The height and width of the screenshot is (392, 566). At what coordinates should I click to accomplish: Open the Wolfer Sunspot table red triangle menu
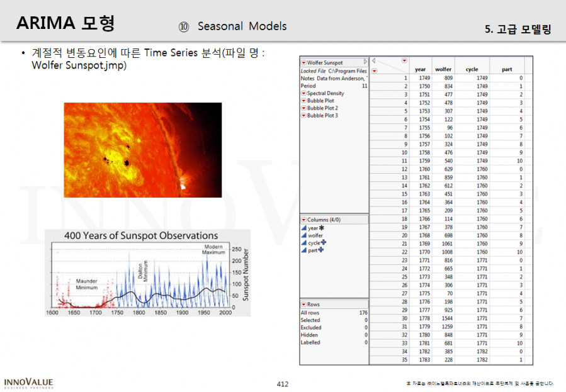(303, 62)
